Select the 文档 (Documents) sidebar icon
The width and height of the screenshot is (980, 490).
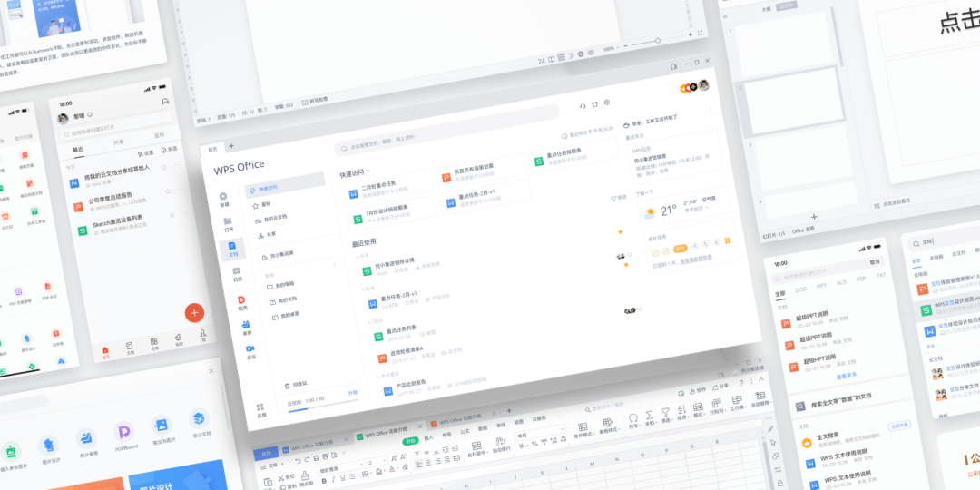[x=232, y=246]
